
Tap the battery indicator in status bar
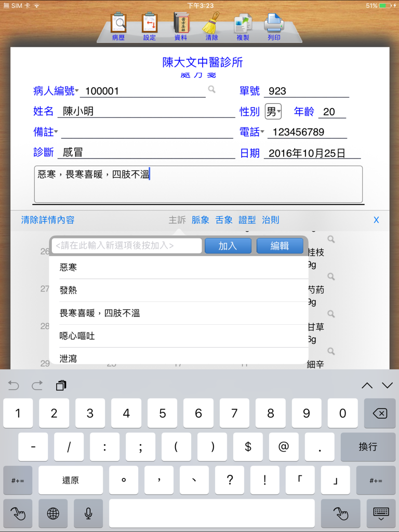[x=385, y=6]
